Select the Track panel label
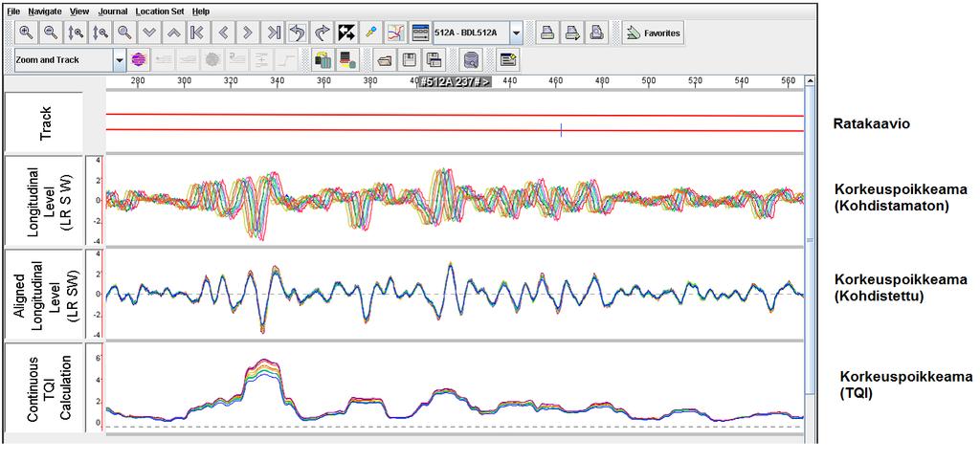 point(44,122)
